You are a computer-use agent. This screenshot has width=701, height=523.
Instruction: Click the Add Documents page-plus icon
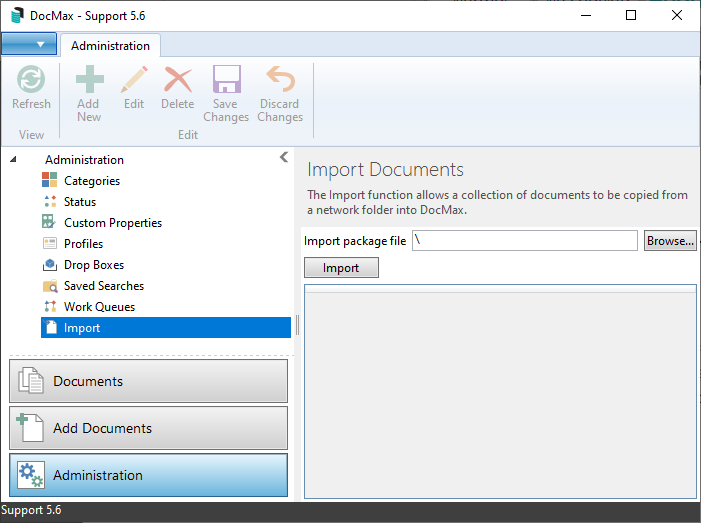point(30,428)
